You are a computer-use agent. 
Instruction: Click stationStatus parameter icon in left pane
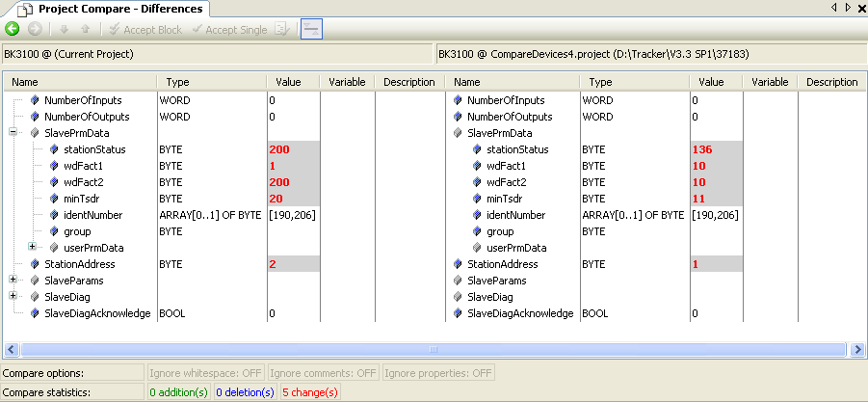54,149
